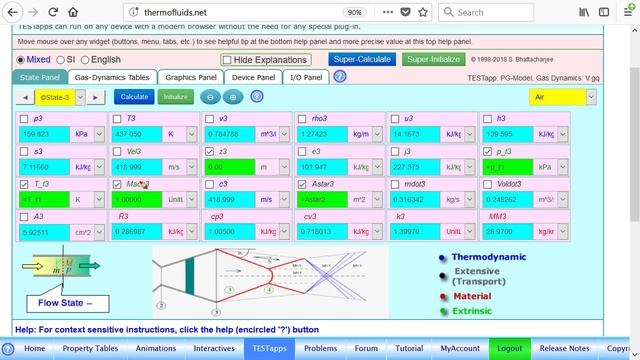
Task: Go to previous state arrow button
Action: click(x=25, y=98)
